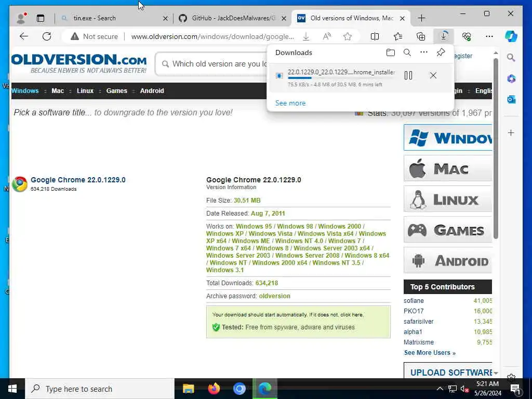Open the Edge profile icon
Screen dimensions: 532x399
[22, 18]
